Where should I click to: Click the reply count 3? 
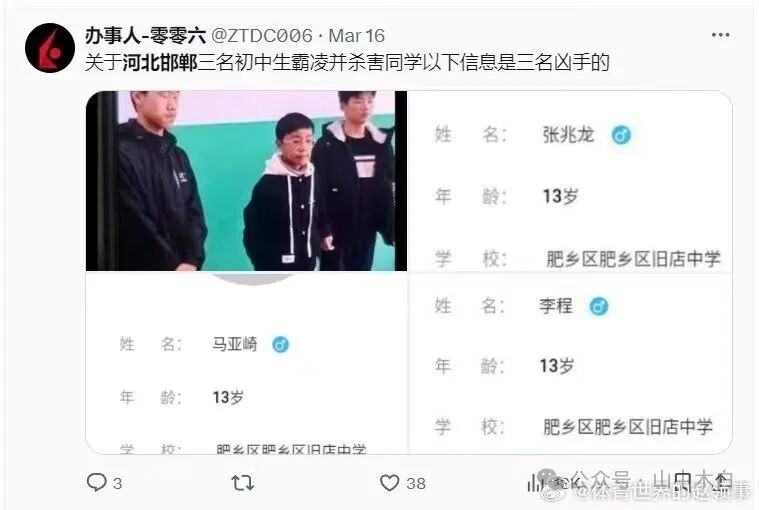tap(117, 483)
